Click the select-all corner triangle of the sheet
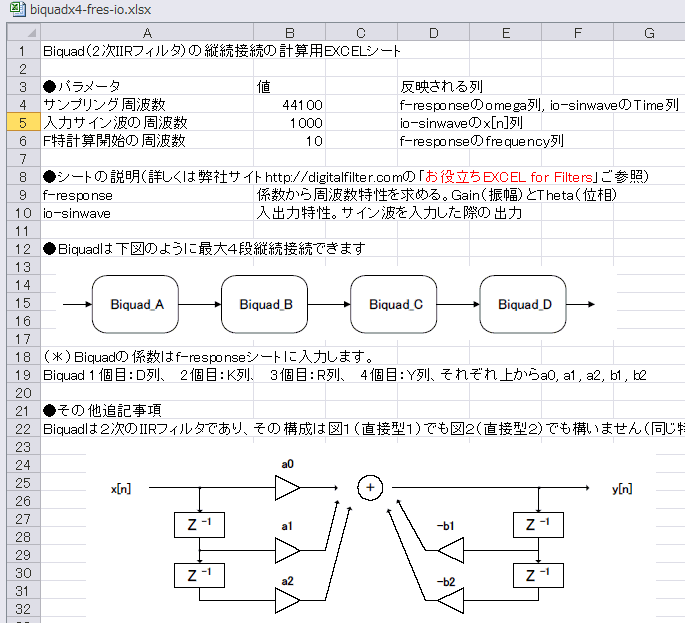This screenshot has width=685, height=623. [24, 33]
